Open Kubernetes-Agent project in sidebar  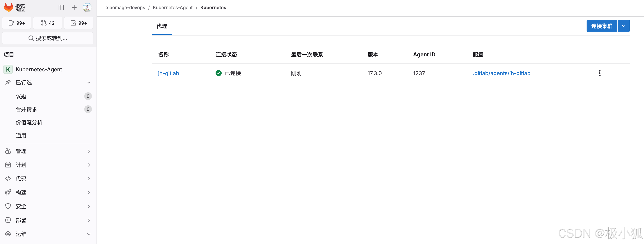39,69
